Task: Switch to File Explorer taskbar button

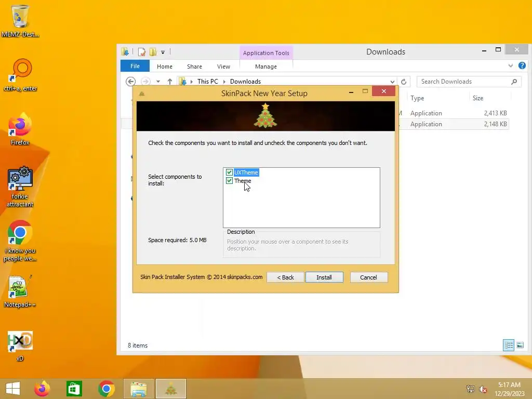Action: point(139,389)
